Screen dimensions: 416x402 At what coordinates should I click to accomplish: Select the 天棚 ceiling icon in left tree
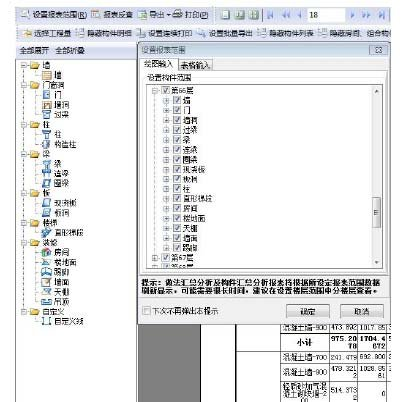tap(46, 292)
